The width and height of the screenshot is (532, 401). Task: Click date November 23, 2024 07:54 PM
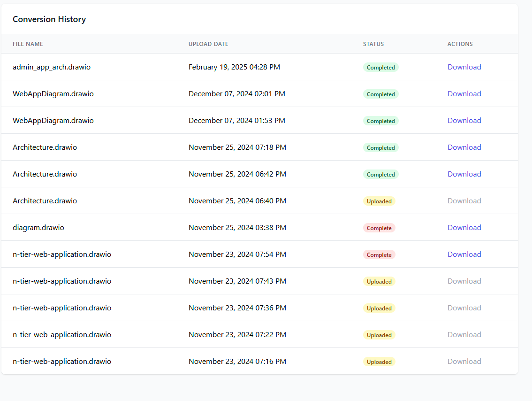click(237, 254)
